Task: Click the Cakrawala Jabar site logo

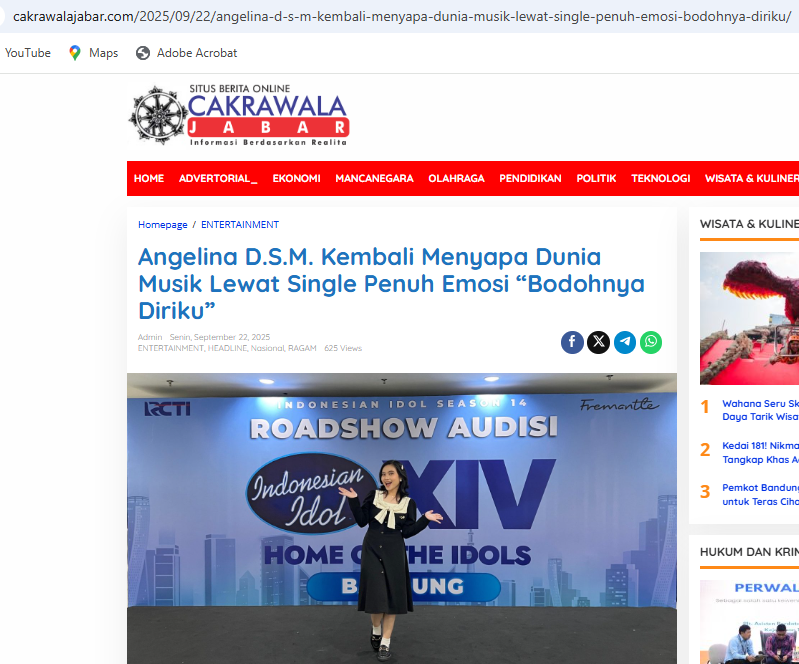Action: pos(239,116)
